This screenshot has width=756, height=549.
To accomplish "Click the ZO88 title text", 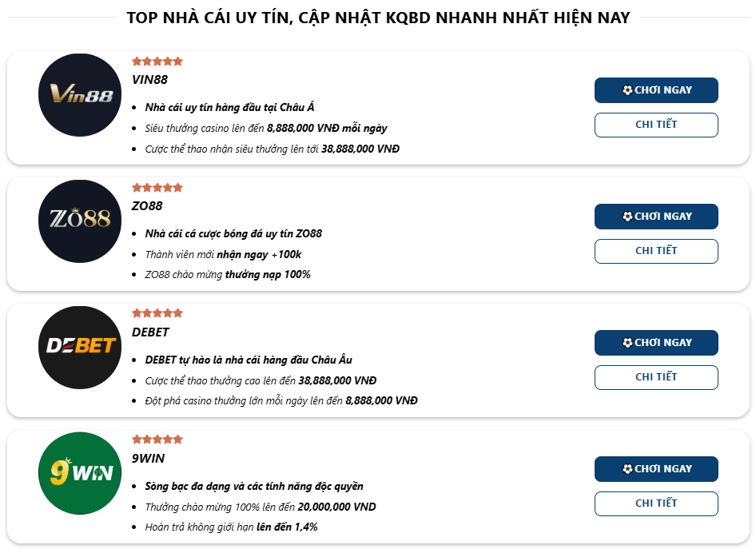I will click(x=147, y=206).
